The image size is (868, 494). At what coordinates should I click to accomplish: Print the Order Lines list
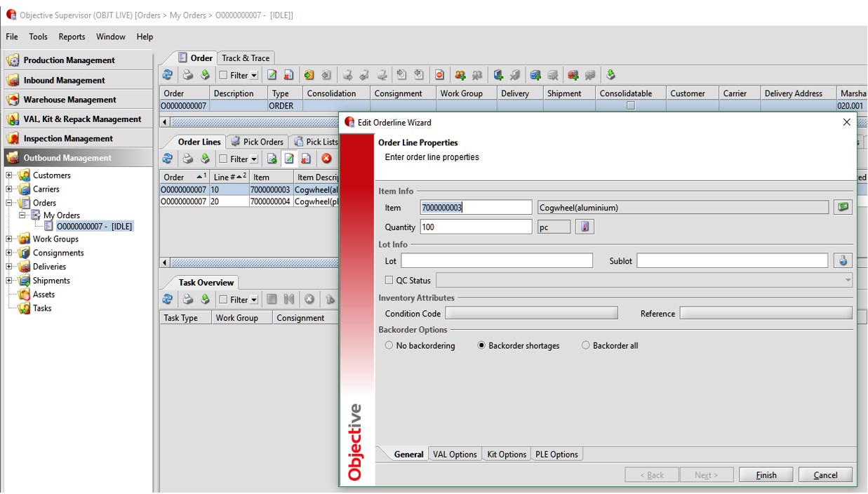coord(187,159)
